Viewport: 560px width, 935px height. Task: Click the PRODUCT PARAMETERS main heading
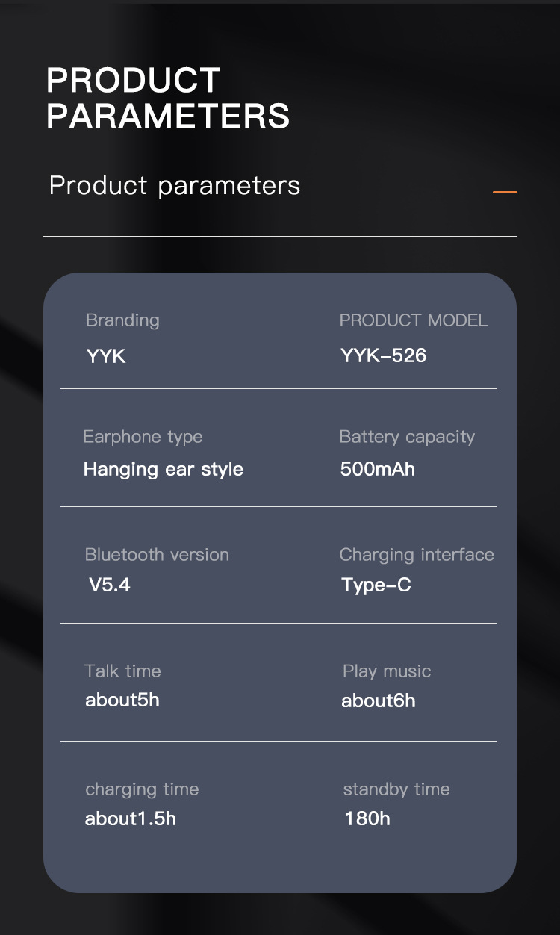pos(168,98)
